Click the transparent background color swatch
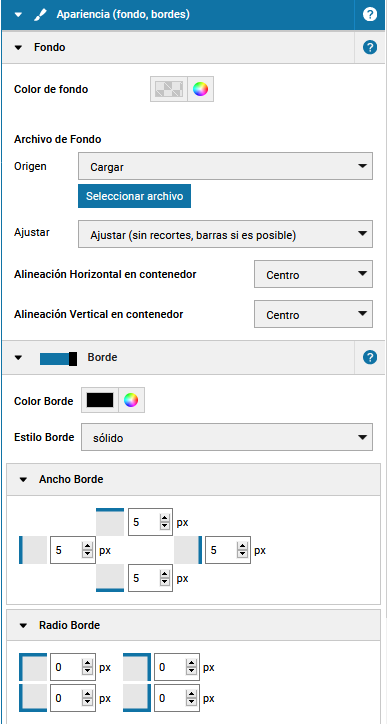 [169, 89]
